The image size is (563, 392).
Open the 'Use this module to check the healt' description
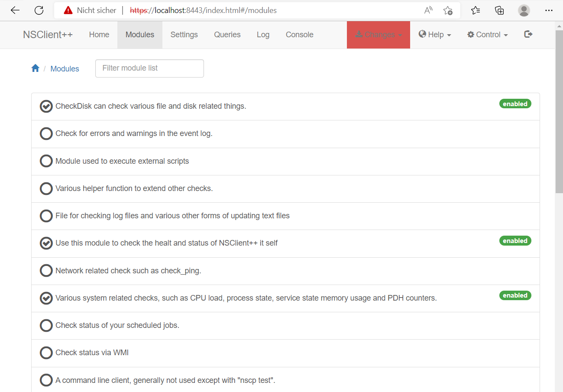167,243
